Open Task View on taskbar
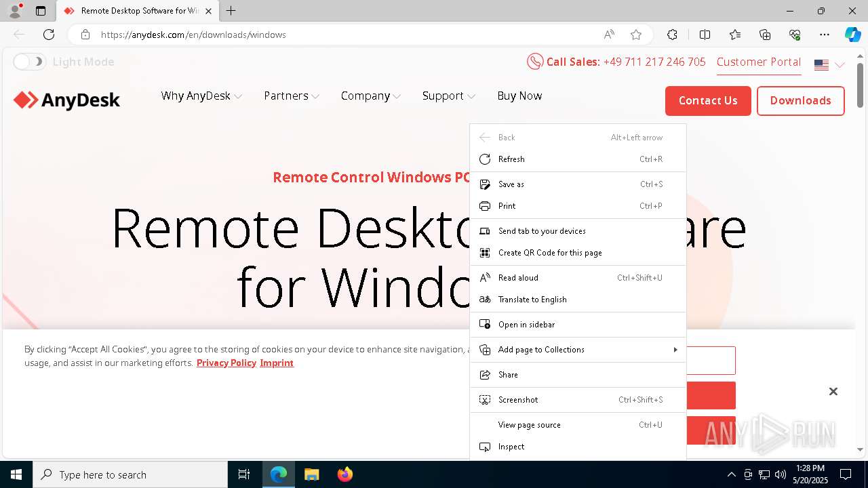 [x=244, y=474]
